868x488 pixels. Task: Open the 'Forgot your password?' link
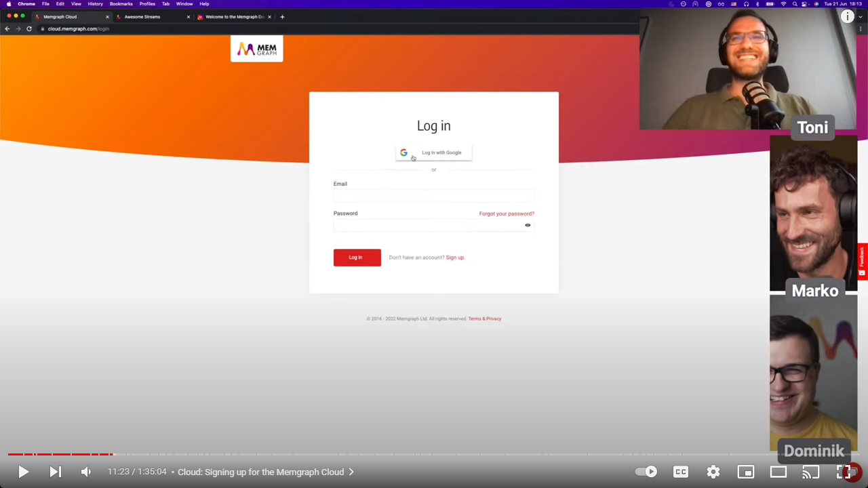point(507,213)
